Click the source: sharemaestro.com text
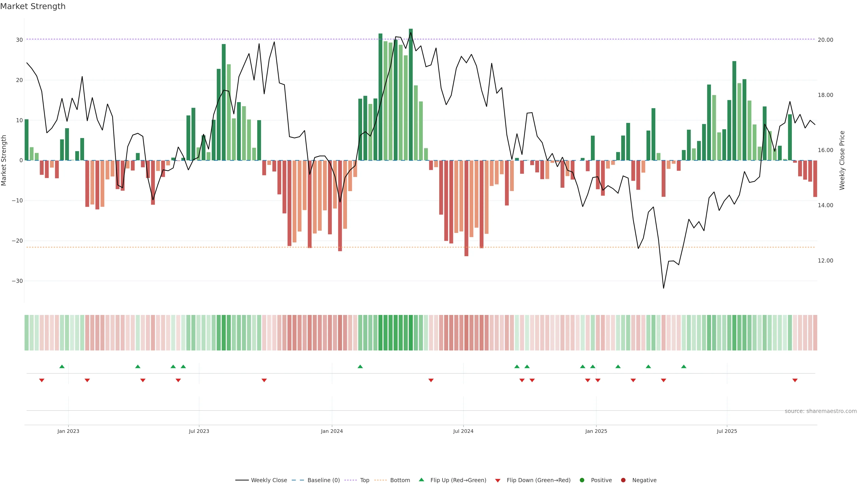The image size is (868, 488). pyautogui.click(x=821, y=411)
